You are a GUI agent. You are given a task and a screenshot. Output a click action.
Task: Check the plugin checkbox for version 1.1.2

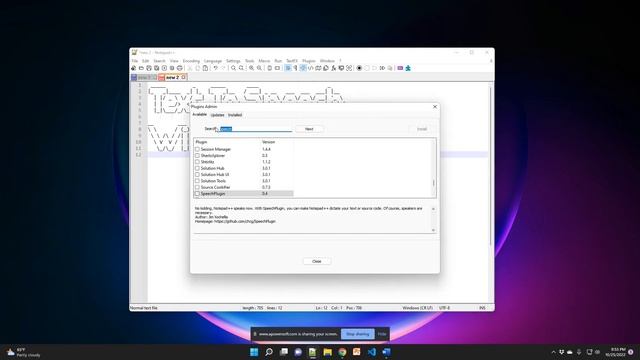(x=197, y=162)
